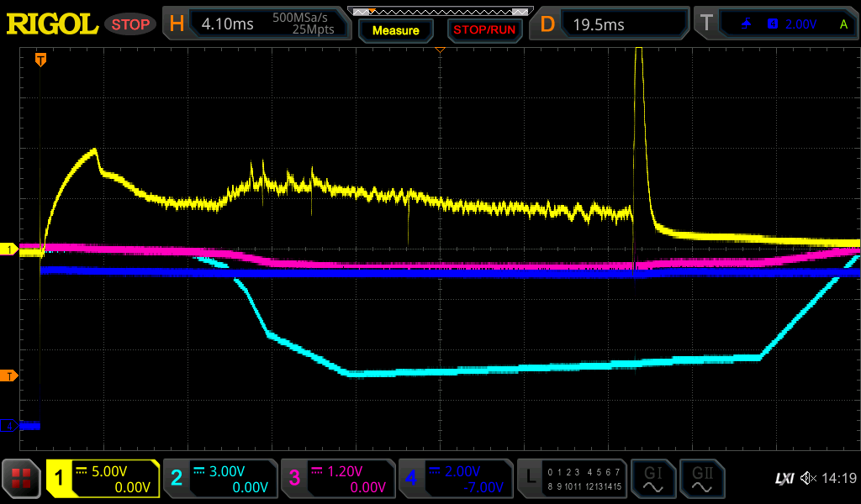Toggle channel 2 with 3.00V scale
The height and width of the screenshot is (504, 861).
pyautogui.click(x=219, y=479)
